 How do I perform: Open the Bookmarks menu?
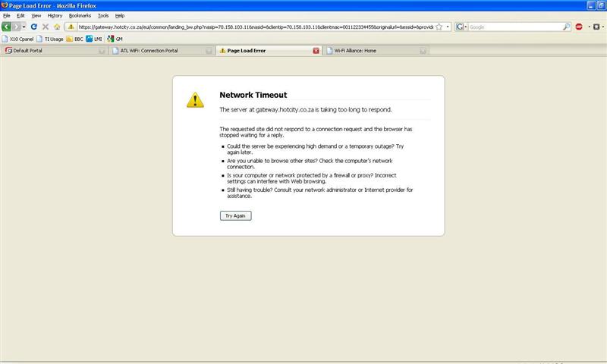click(80, 16)
